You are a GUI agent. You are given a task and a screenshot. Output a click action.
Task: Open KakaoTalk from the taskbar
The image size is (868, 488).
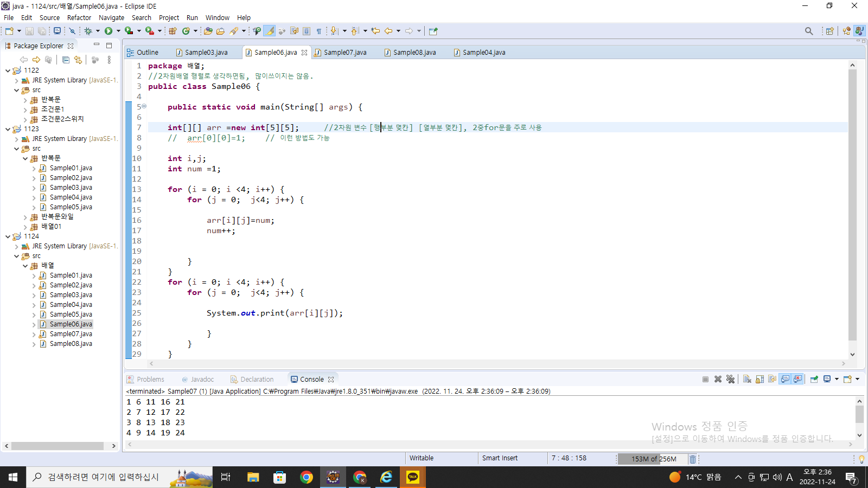[x=413, y=477]
